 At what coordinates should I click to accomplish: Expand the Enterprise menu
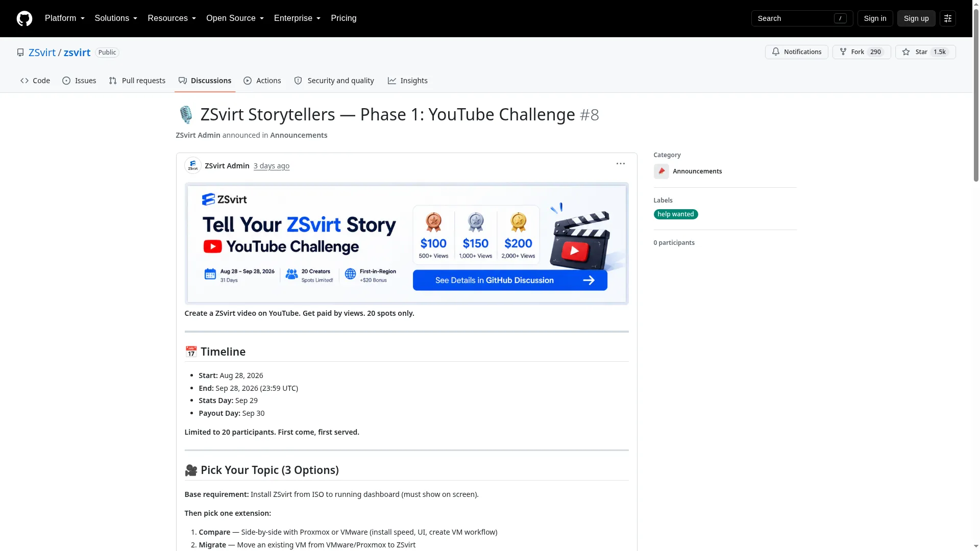click(x=297, y=18)
